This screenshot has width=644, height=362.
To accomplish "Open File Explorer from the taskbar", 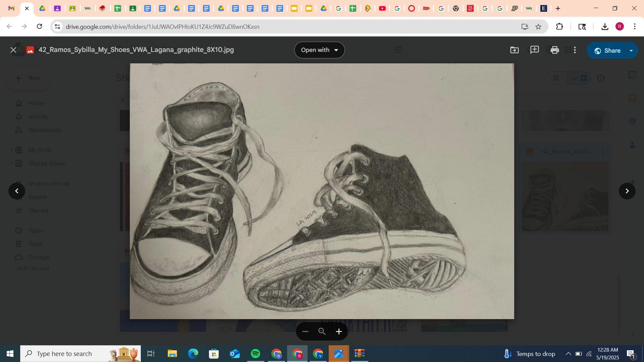I will coord(172,354).
